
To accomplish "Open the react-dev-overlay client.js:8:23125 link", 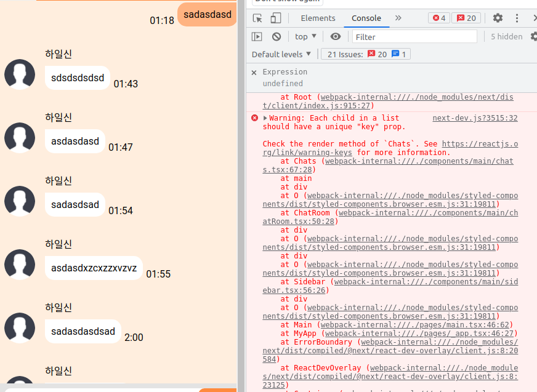I will [390, 377].
